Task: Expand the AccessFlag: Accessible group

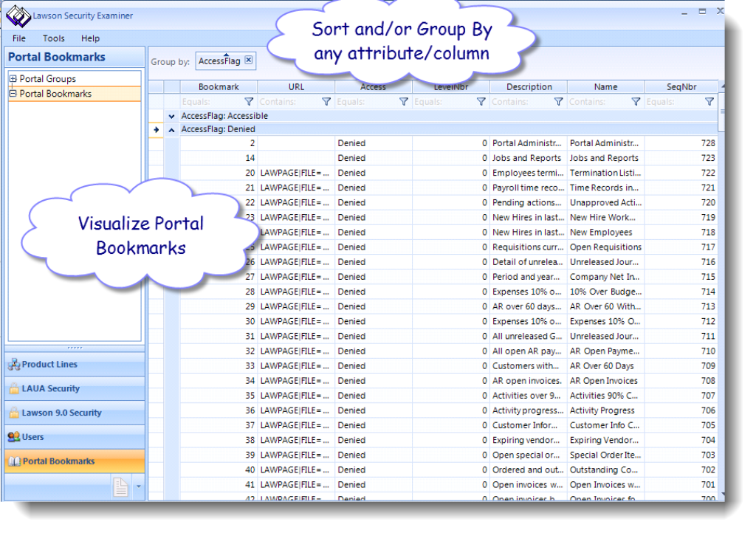Action: [x=171, y=116]
